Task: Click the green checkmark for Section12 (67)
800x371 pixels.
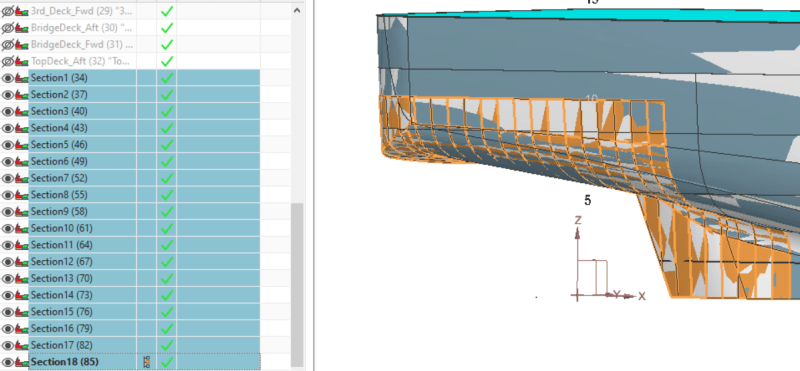Action: [x=167, y=262]
